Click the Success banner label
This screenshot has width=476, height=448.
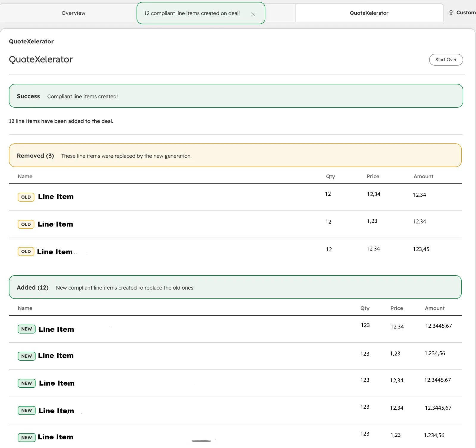click(28, 96)
